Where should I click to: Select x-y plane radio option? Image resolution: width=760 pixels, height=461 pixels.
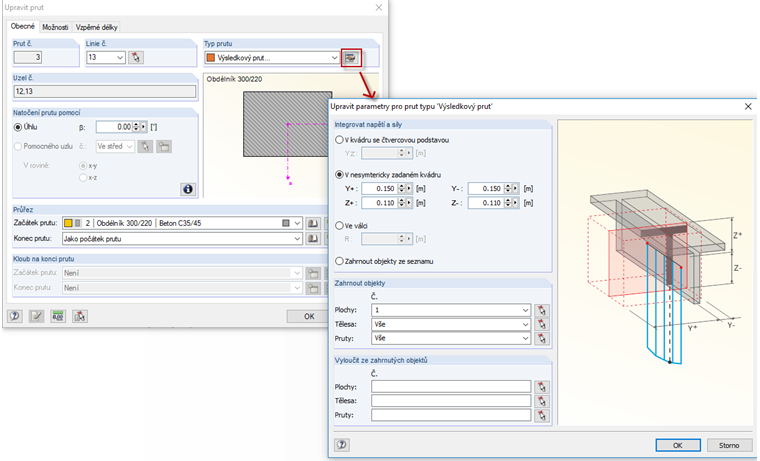tap(83, 166)
